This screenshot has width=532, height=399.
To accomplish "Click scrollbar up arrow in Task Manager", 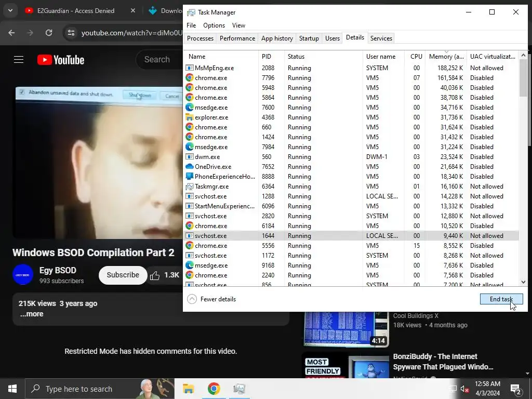I will [524, 55].
